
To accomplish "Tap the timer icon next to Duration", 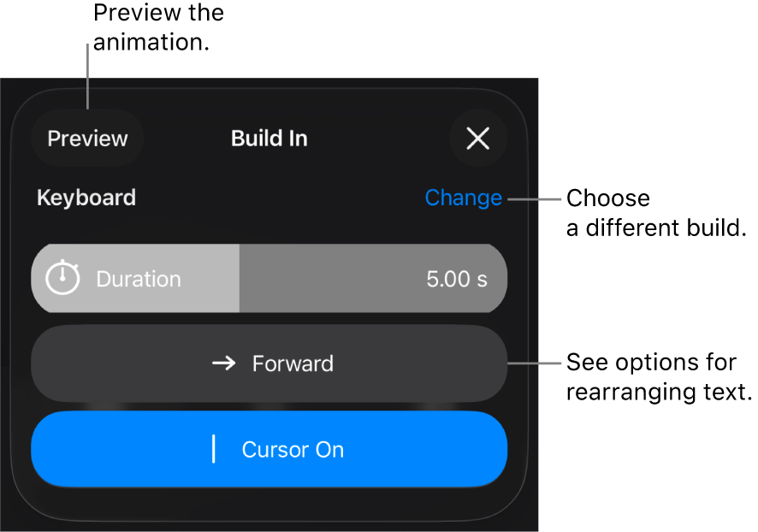I will (x=62, y=278).
